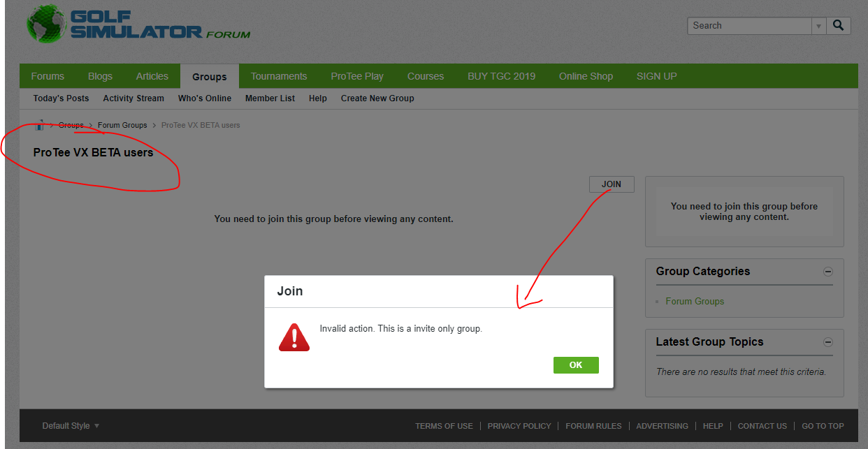Open the search options dropdown arrow
This screenshot has height=449, width=868.
(818, 26)
